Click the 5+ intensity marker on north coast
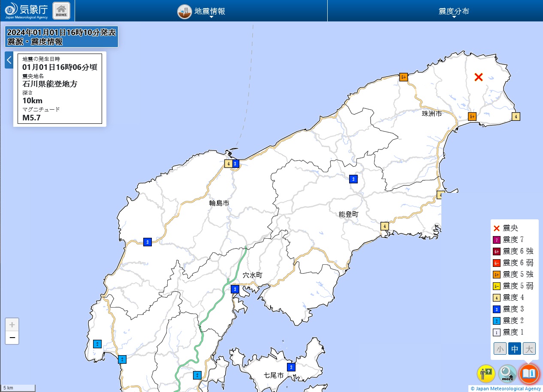The height and width of the screenshot is (392, 543). coord(403,77)
